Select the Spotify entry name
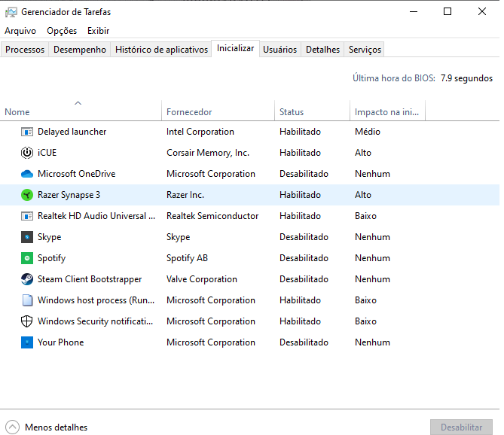This screenshot has width=504, height=435. pos(51,258)
